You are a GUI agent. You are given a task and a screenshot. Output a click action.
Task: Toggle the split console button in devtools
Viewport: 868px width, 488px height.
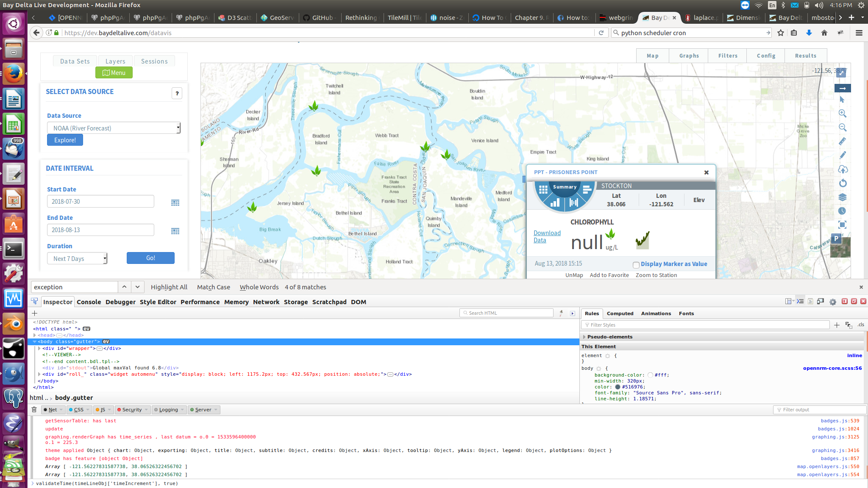(800, 301)
